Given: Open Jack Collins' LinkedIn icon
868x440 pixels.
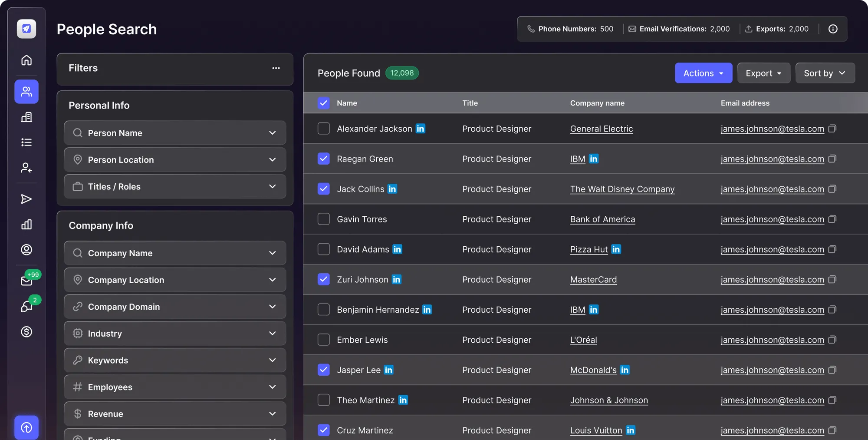Looking at the screenshot, I should pos(392,189).
